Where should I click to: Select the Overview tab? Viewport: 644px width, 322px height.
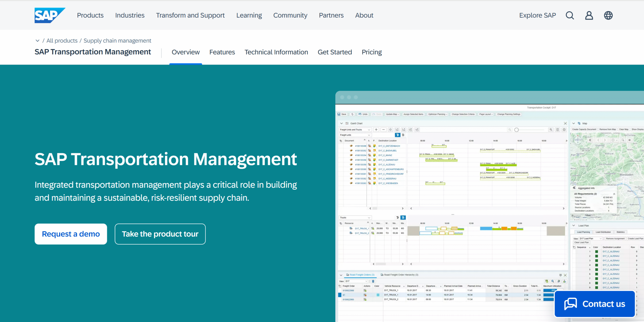pyautogui.click(x=186, y=52)
